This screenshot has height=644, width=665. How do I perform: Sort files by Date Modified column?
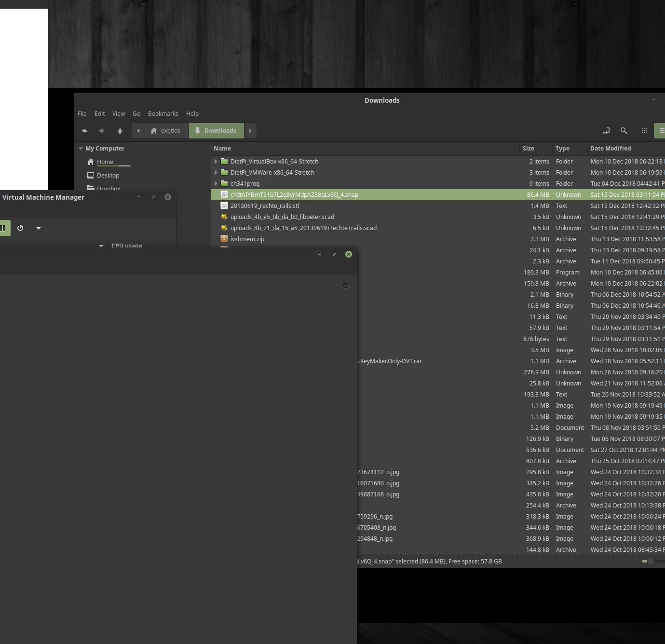tap(611, 149)
